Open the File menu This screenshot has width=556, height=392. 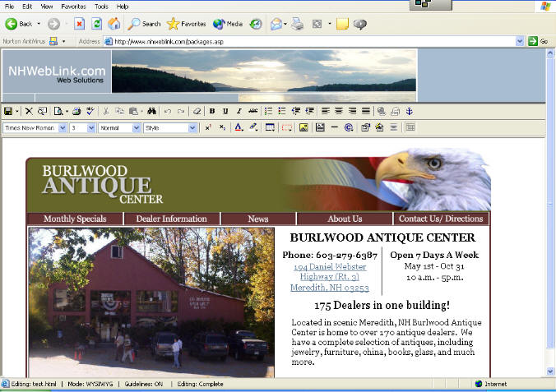click(10, 7)
